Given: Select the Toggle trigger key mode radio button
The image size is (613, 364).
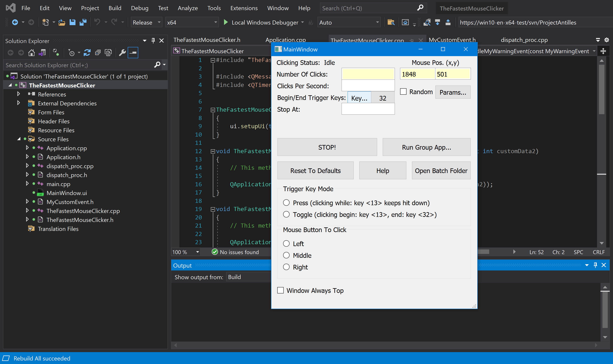Looking at the screenshot, I should pos(286,214).
